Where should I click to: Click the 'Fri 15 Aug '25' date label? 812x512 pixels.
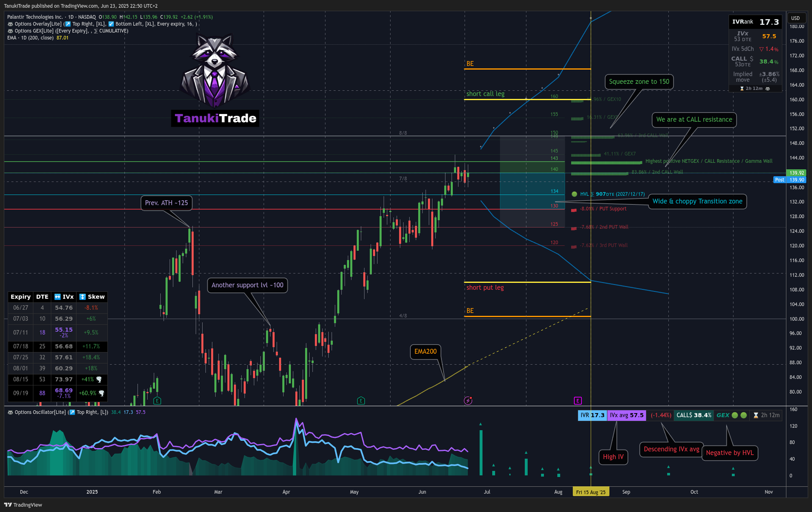tap(590, 492)
